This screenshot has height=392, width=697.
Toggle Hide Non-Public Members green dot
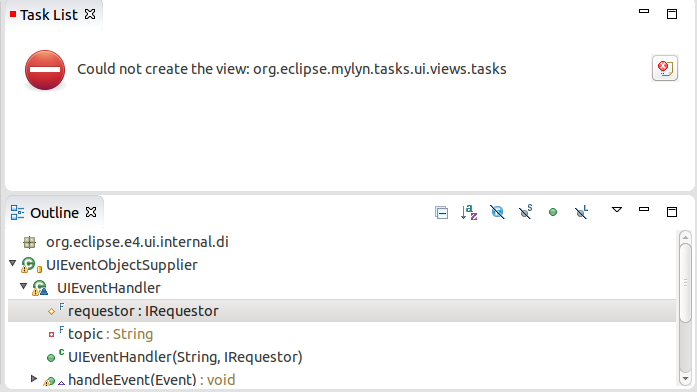553,212
